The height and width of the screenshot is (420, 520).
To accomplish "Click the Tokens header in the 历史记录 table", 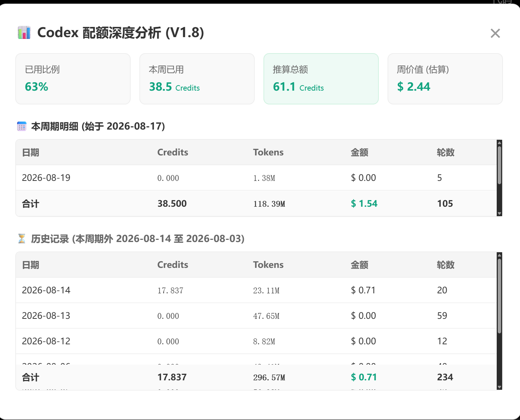I will [269, 265].
